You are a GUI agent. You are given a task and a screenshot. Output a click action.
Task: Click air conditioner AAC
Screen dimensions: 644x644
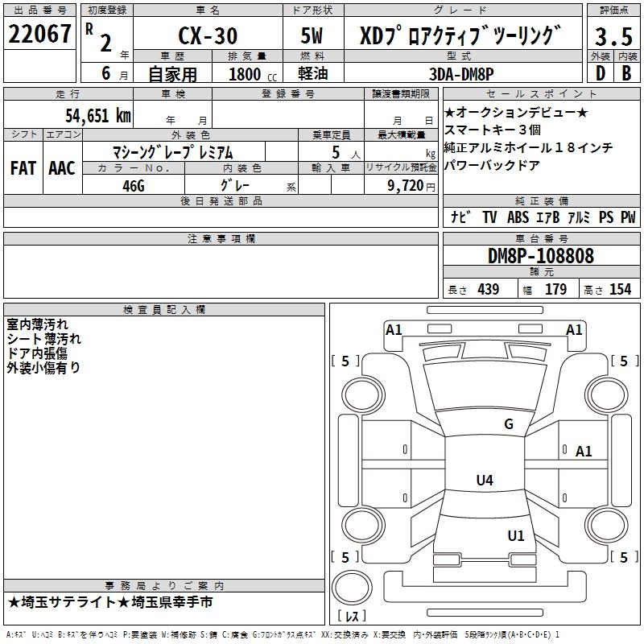[x=62, y=168]
